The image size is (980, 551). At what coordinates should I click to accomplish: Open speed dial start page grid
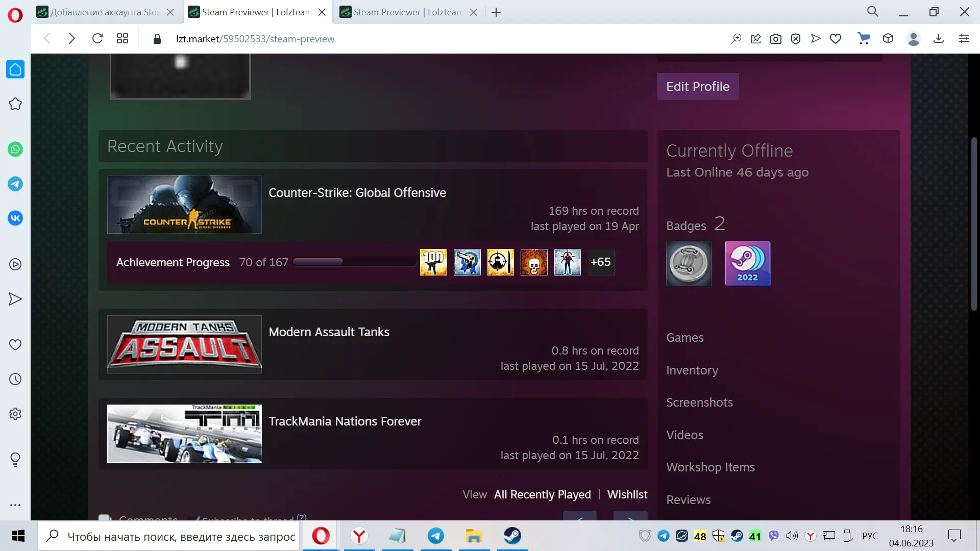pyautogui.click(x=122, y=39)
